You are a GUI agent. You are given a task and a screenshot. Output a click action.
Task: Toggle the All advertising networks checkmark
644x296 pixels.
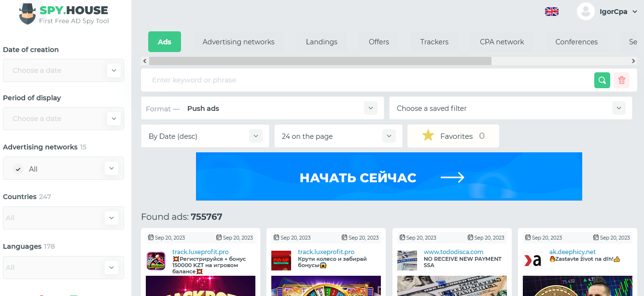(18, 169)
